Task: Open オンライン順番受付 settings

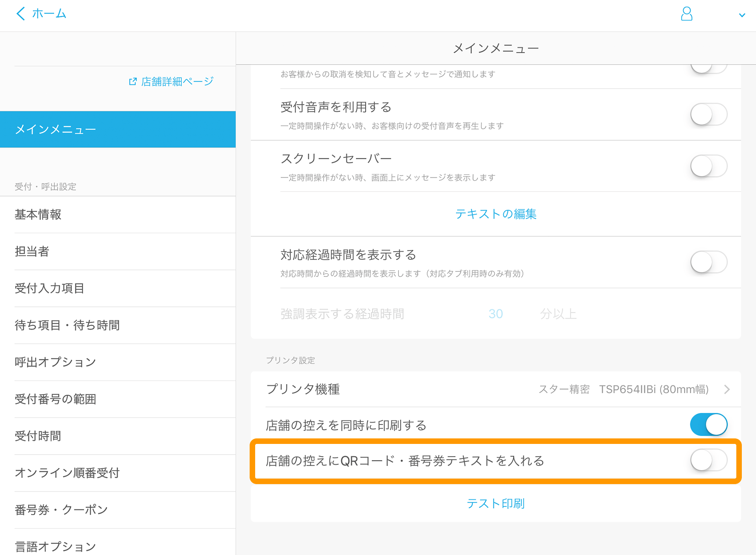Action: pyautogui.click(x=118, y=473)
